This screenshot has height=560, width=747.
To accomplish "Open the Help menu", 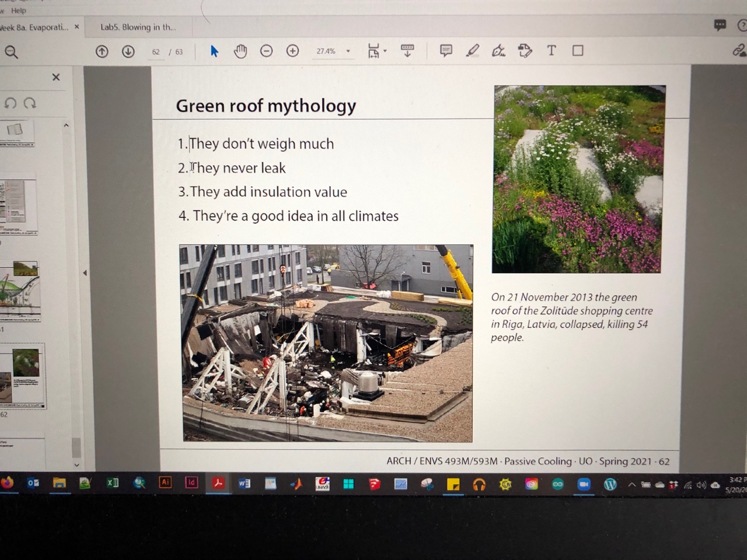I will pos(19,10).
